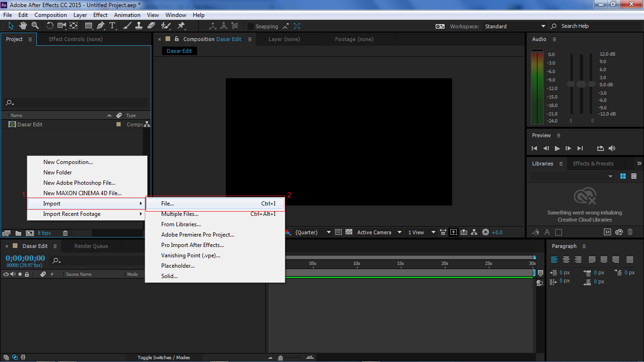Toggle the Region of Interest button
644x362 pixels.
(339, 232)
